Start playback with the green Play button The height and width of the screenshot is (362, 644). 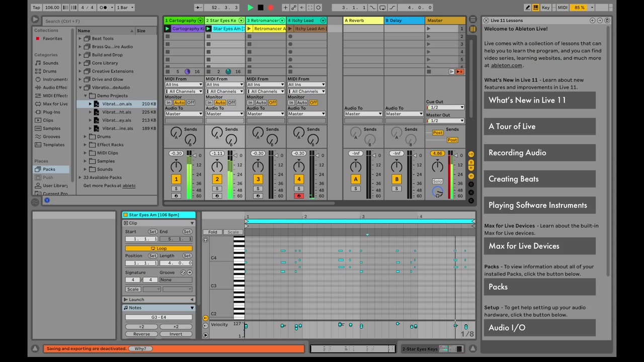251,8
